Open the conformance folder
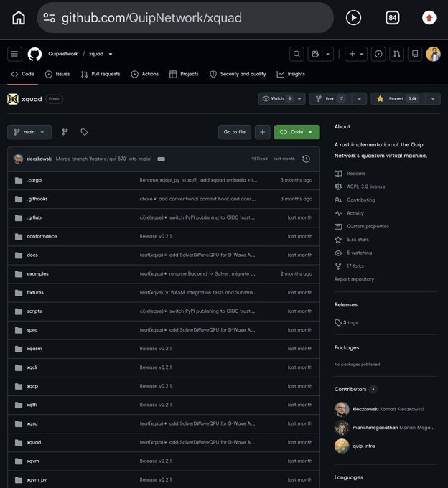The image size is (448, 488). pos(42,236)
